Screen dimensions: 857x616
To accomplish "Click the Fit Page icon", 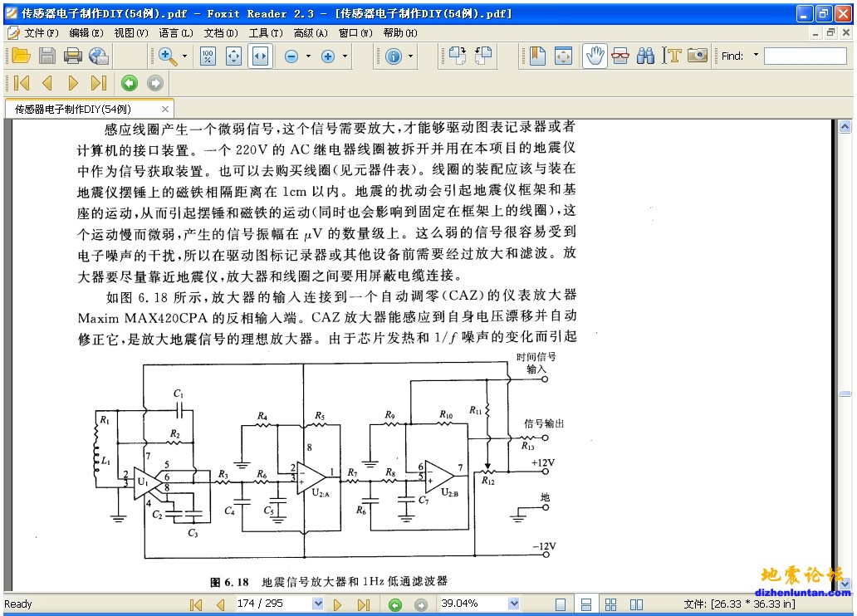I will pyautogui.click(x=234, y=56).
